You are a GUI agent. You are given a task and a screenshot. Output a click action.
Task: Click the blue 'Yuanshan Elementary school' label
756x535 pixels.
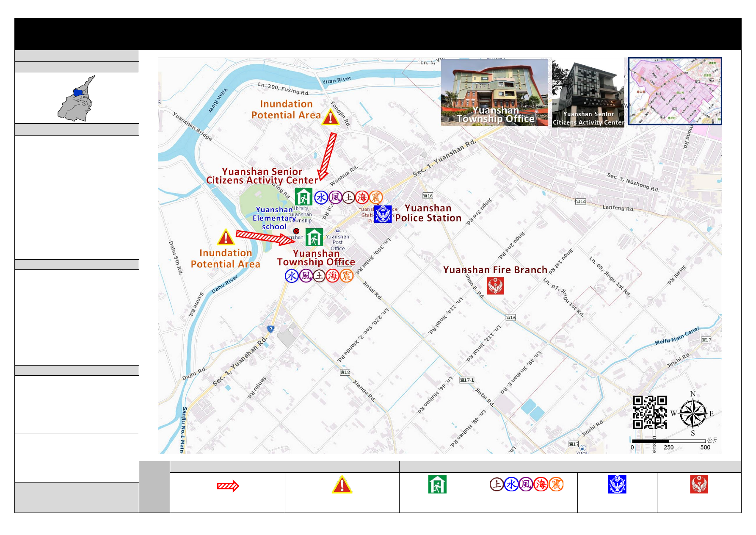click(x=274, y=218)
